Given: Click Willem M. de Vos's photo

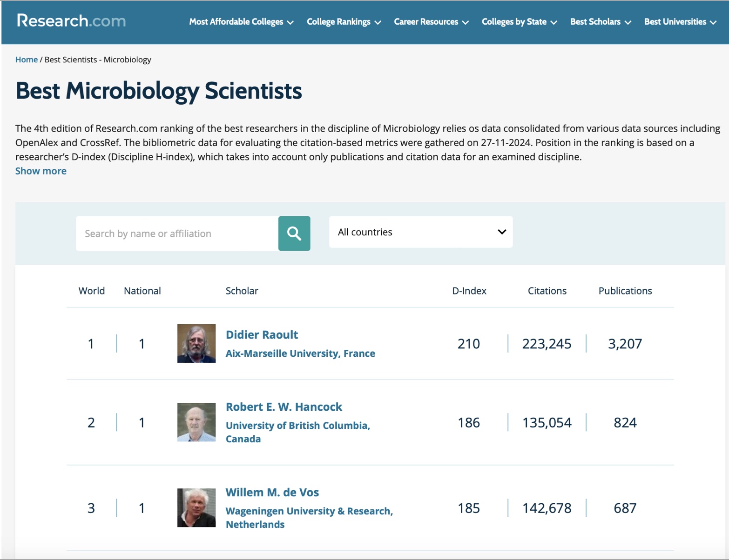Looking at the screenshot, I should [x=196, y=507].
